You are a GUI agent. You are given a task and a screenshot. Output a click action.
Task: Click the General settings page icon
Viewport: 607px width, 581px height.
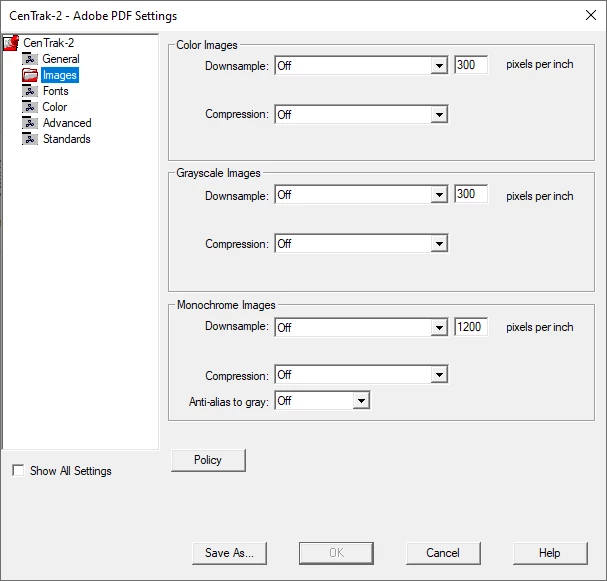(x=30, y=59)
